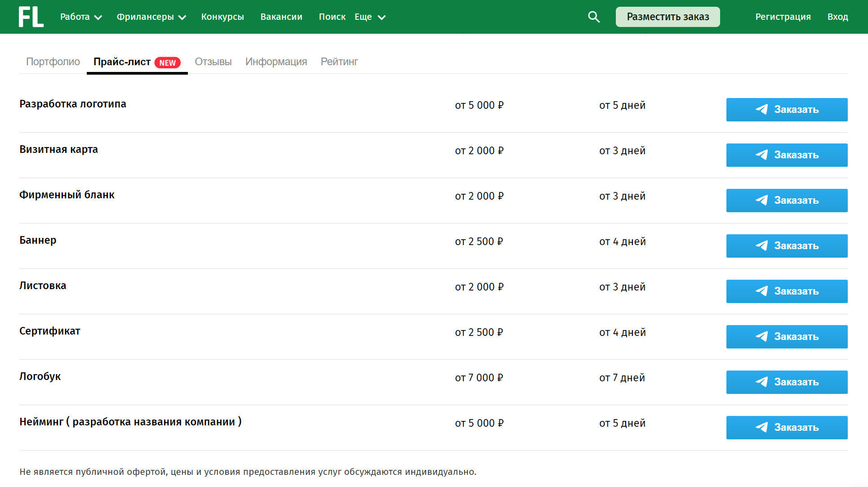Expand the Фрилансеры dropdown menu

(151, 17)
